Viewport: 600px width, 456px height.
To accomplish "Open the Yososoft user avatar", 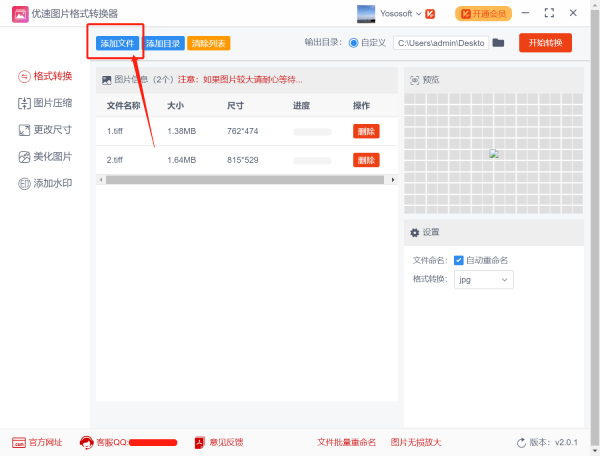I will tap(366, 14).
